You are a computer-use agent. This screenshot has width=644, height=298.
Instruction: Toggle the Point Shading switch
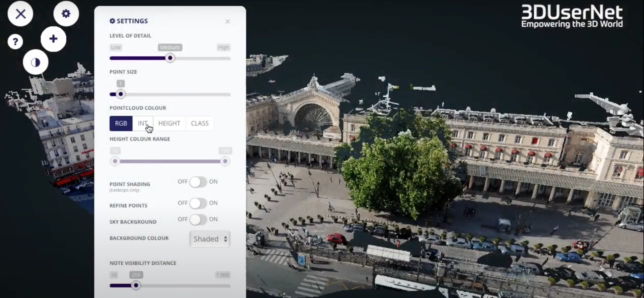pos(198,182)
